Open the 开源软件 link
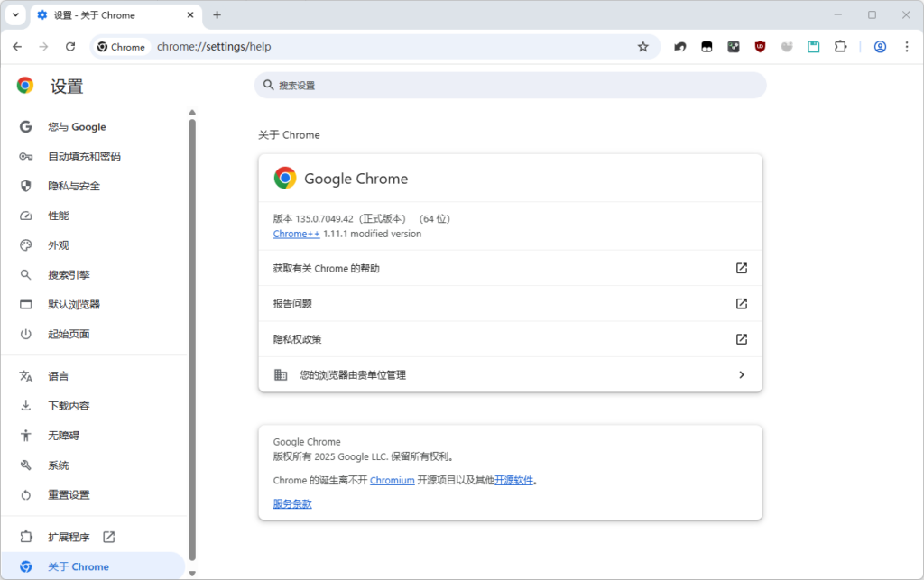924x580 pixels. coord(513,481)
